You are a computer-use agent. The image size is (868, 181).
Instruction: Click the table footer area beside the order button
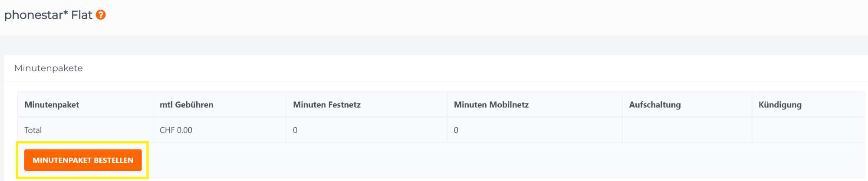click(506, 160)
